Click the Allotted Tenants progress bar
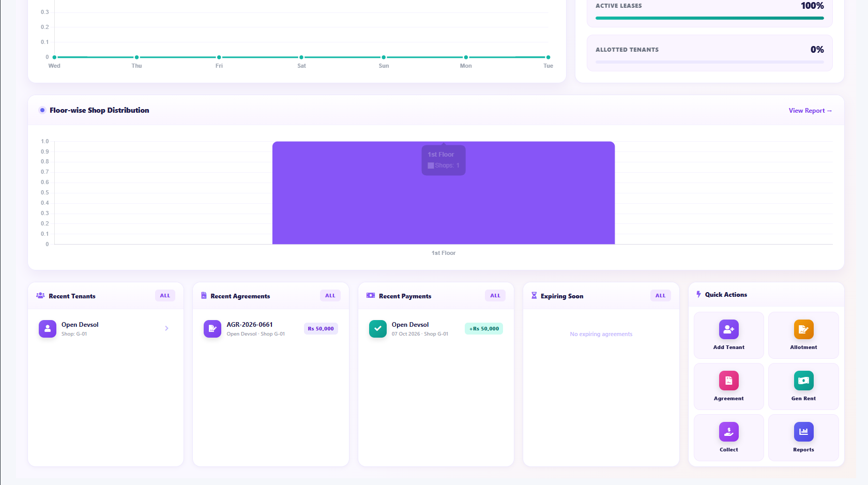This screenshot has width=868, height=485. click(710, 62)
